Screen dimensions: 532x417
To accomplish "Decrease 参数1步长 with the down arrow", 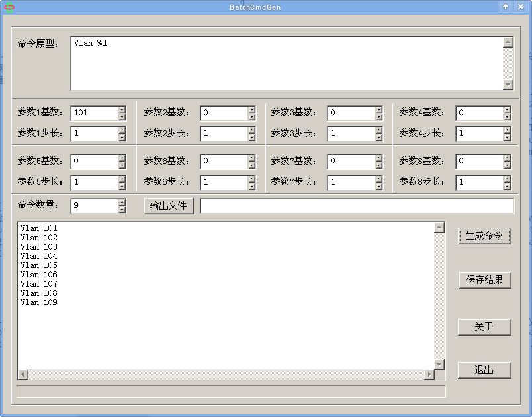I will point(122,138).
